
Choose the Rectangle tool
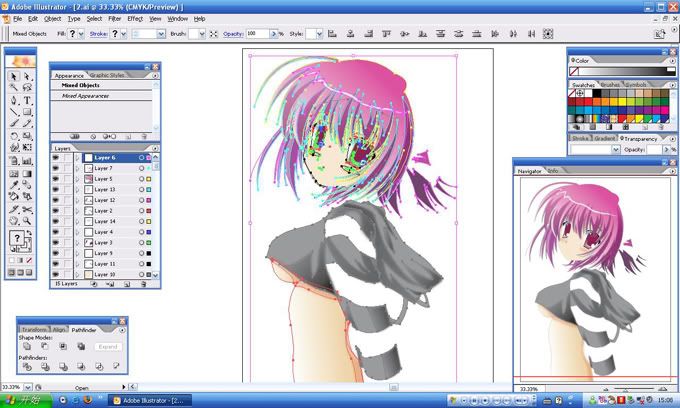coord(27,112)
